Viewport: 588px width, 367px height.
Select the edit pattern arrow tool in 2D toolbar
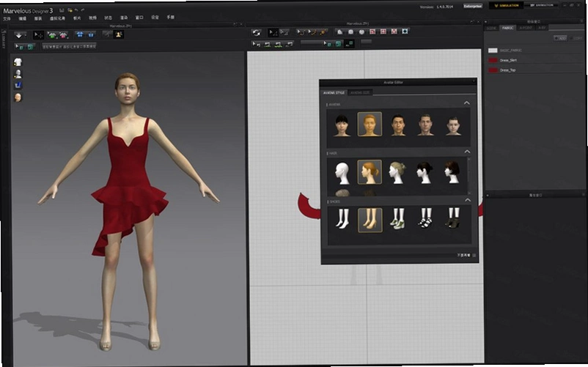[273, 33]
